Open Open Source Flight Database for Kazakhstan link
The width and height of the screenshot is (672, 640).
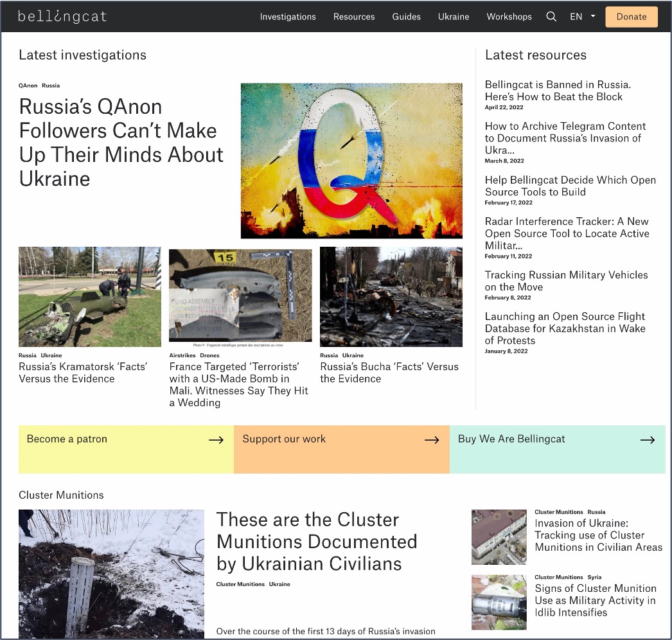(x=565, y=328)
